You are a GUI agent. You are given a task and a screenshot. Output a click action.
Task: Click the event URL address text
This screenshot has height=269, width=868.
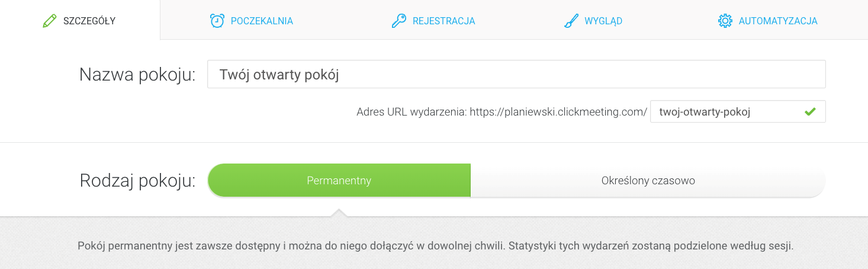[501, 111]
